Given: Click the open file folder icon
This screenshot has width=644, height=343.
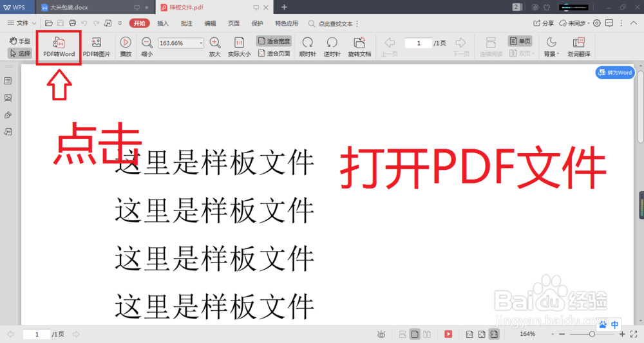Looking at the screenshot, I should pyautogui.click(x=49, y=23).
